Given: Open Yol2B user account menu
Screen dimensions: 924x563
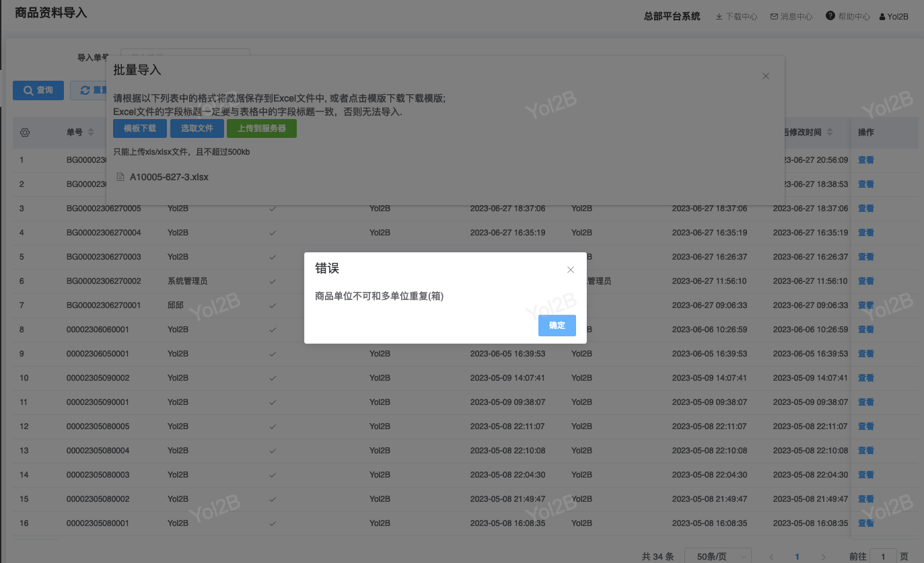Looking at the screenshot, I should tap(894, 17).
